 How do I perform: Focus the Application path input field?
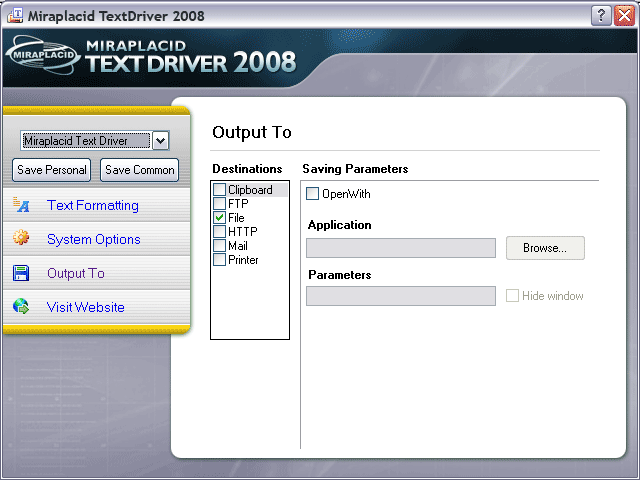click(x=401, y=248)
